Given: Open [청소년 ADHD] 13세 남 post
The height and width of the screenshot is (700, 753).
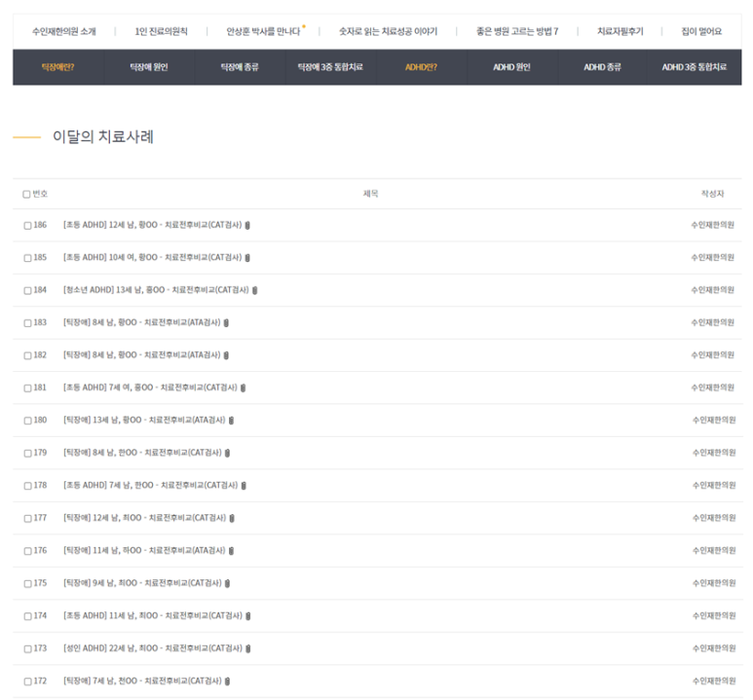Looking at the screenshot, I should click(x=156, y=290).
